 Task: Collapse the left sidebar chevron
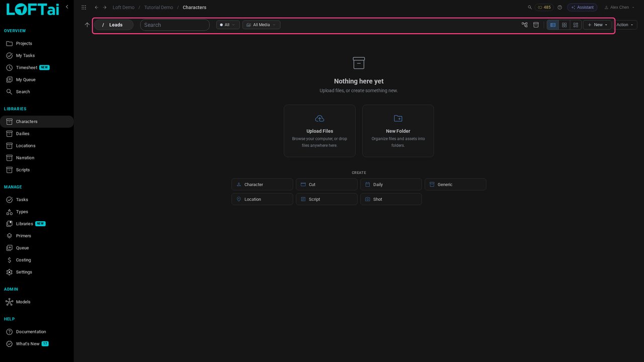(x=67, y=7)
